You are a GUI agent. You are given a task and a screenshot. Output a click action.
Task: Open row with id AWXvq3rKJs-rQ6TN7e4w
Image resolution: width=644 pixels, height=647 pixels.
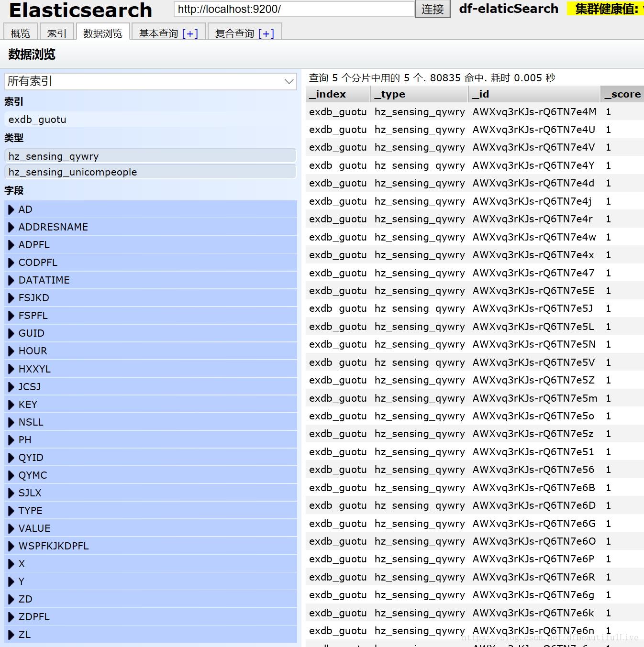pyautogui.click(x=475, y=237)
